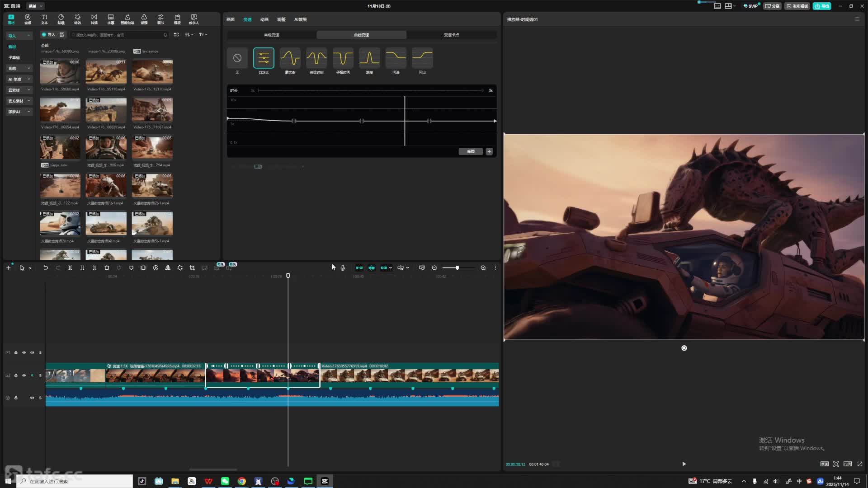Click the mirror flip icon in toolbar

pyautogui.click(x=168, y=268)
